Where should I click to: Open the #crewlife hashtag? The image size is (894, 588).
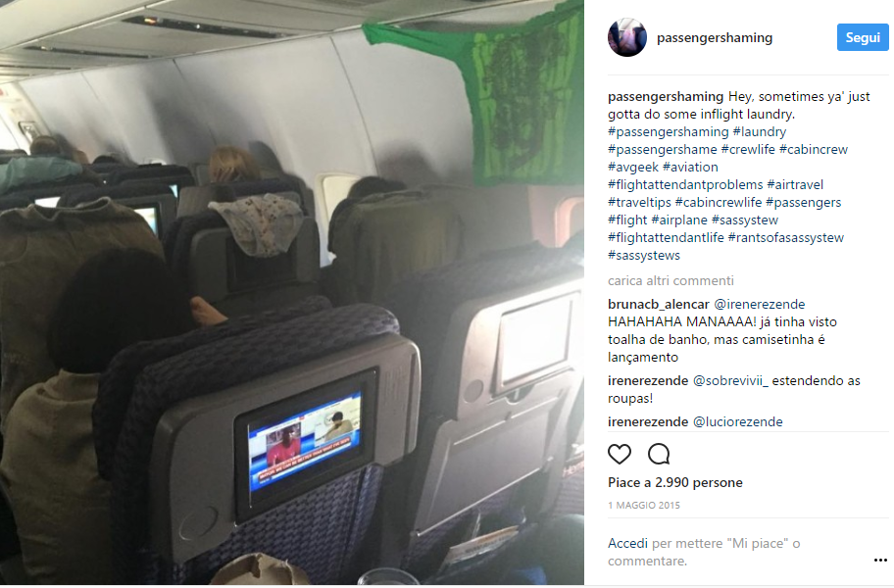[x=748, y=150]
